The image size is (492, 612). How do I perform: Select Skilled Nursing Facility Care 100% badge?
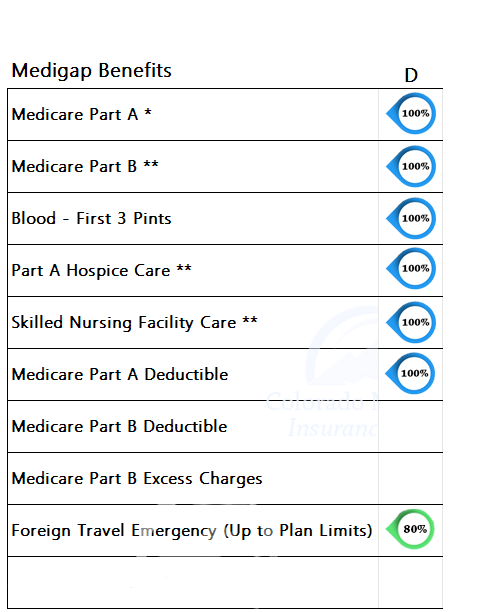tap(411, 322)
